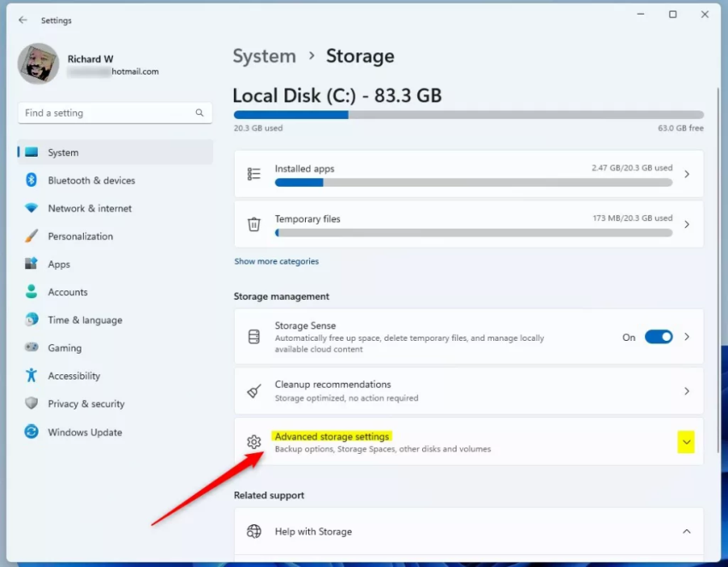Image resolution: width=728 pixels, height=567 pixels.
Task: Click the System breadcrumb link
Action: pyautogui.click(x=264, y=56)
